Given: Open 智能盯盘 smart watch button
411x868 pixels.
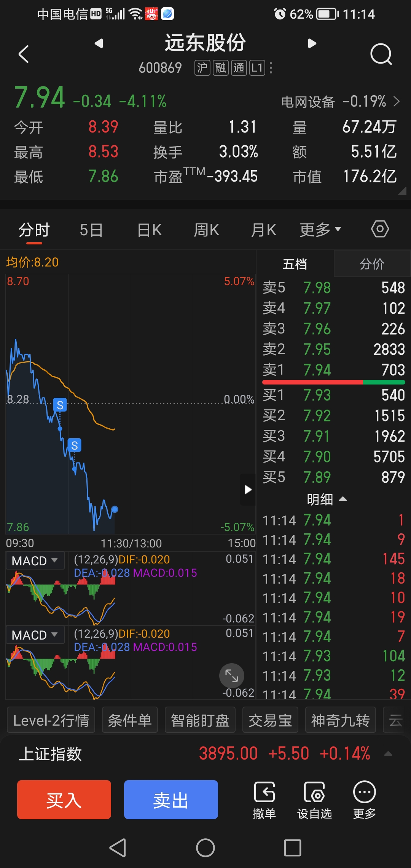Looking at the screenshot, I should (200, 720).
